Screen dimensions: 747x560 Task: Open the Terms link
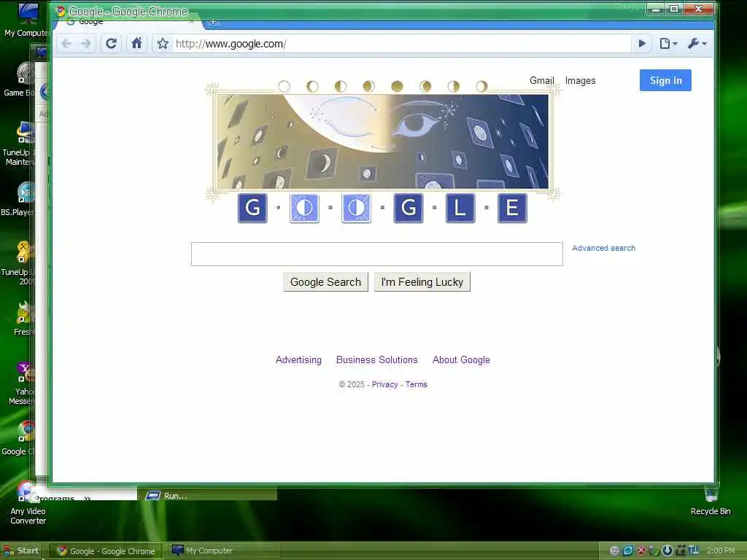pos(417,384)
